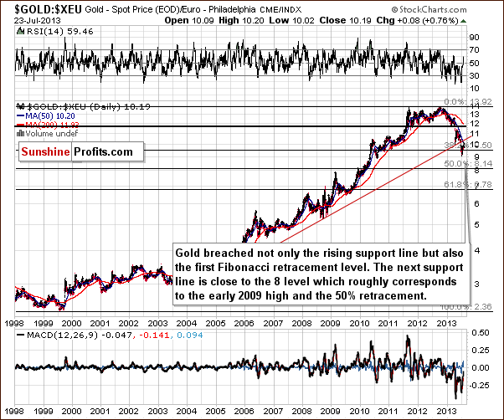This screenshot has height=420, width=504.
Task: Click the Close 10.19 value
Action: tap(346, 21)
